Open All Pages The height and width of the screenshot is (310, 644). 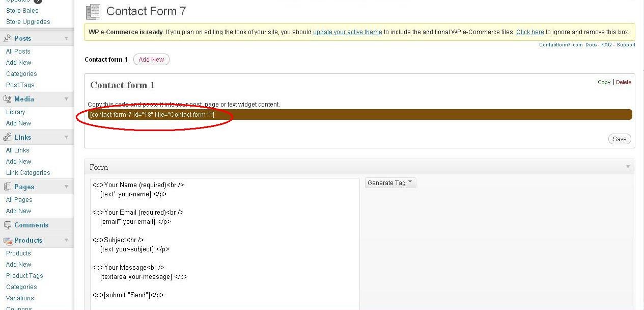[19, 200]
